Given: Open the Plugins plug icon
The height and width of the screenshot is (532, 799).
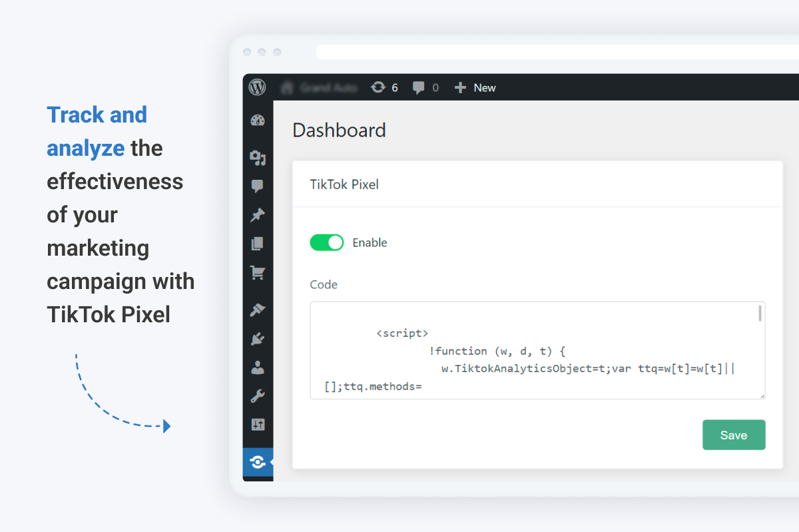Looking at the screenshot, I should pyautogui.click(x=258, y=339).
